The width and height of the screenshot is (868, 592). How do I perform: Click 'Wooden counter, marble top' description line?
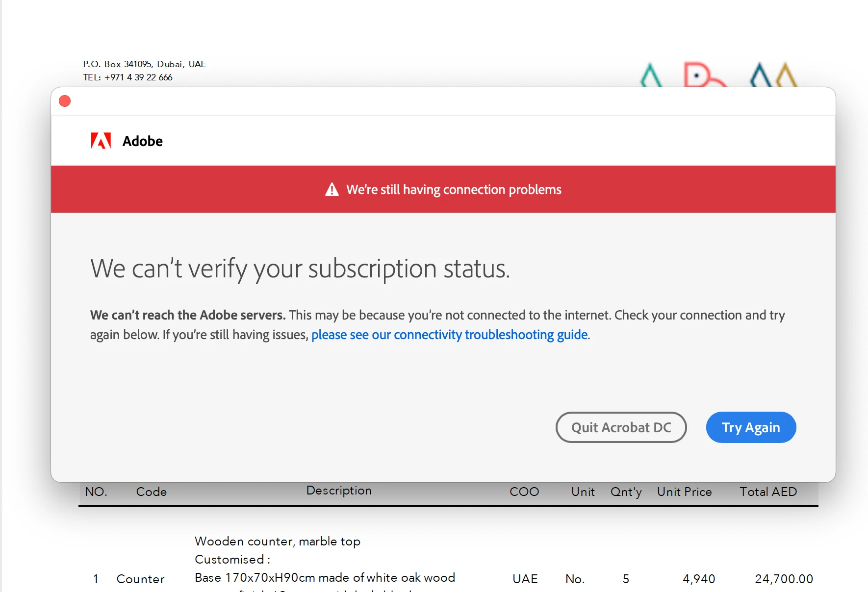(x=278, y=542)
